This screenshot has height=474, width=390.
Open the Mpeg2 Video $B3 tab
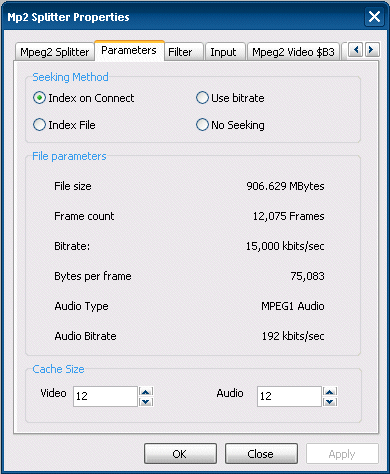click(293, 52)
